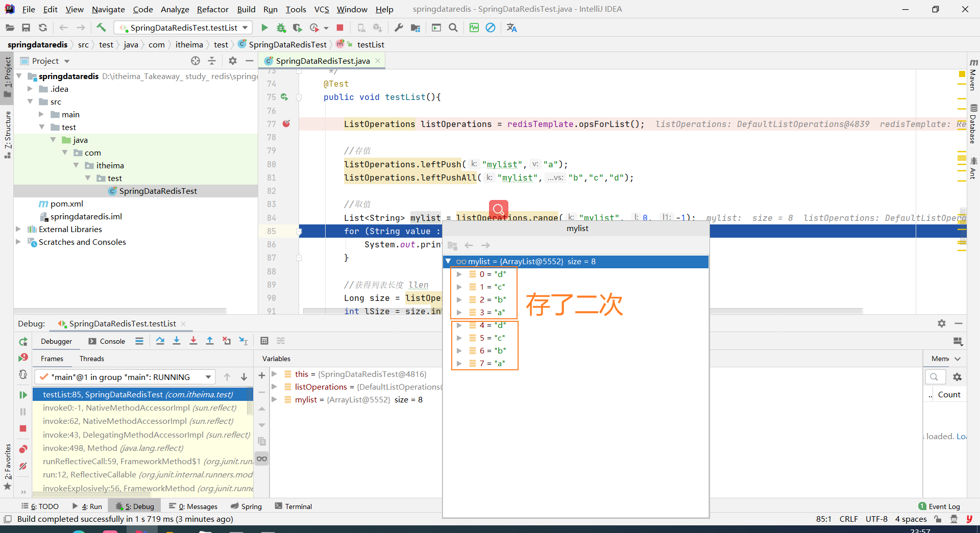The height and width of the screenshot is (533, 980).
Task: Build project with the hammer icon
Action: click(x=101, y=28)
